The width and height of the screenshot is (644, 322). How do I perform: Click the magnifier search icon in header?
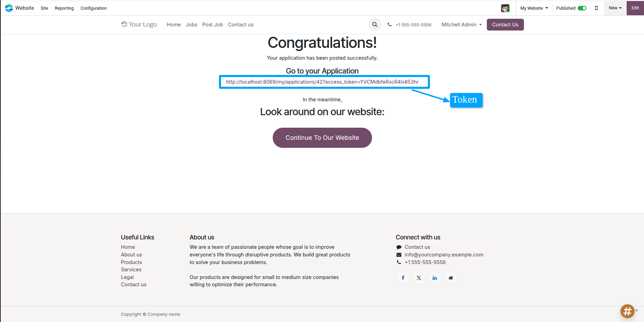(x=375, y=25)
